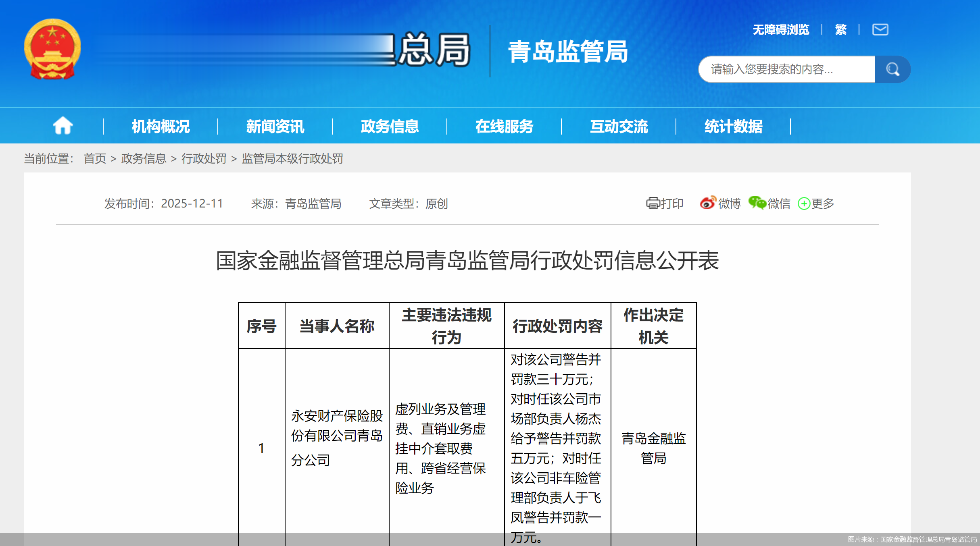The image size is (980, 546).
Task: Toggle traditional Chinese with 繁
Action: coord(840,29)
